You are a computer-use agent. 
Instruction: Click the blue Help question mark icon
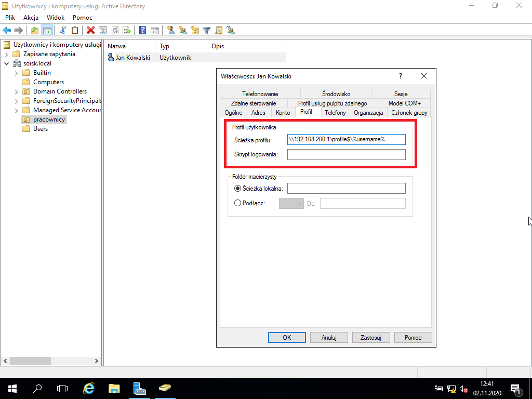click(x=143, y=31)
